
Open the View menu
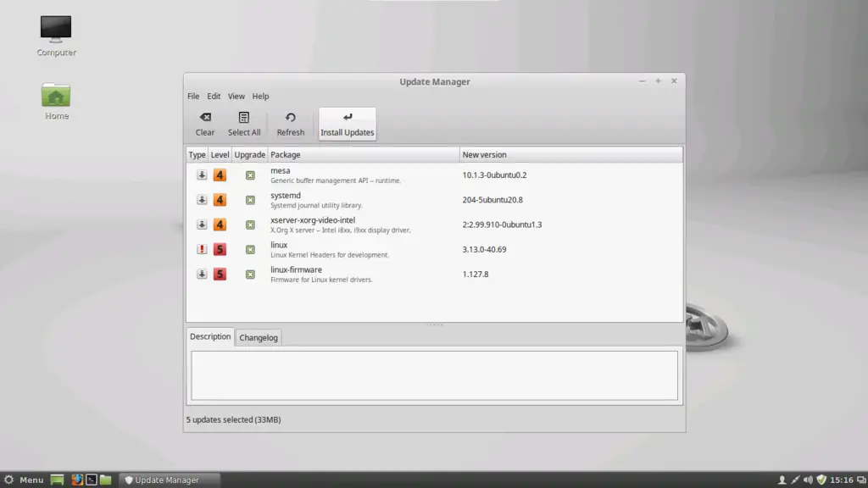pyautogui.click(x=236, y=97)
